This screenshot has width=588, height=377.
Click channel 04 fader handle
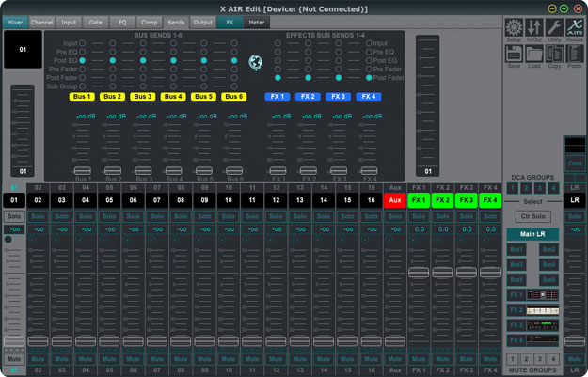(86, 341)
